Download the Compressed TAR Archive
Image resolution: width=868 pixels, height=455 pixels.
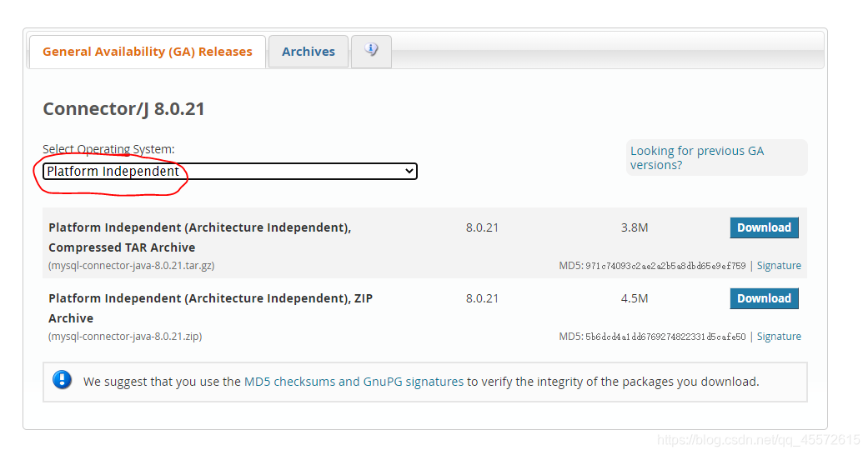coord(764,227)
